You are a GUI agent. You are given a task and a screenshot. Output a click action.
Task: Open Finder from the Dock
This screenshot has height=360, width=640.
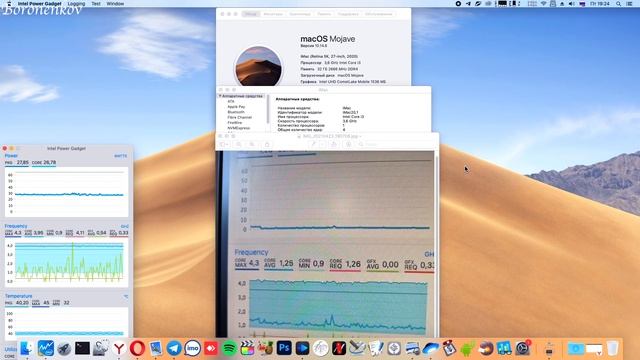pos(27,348)
